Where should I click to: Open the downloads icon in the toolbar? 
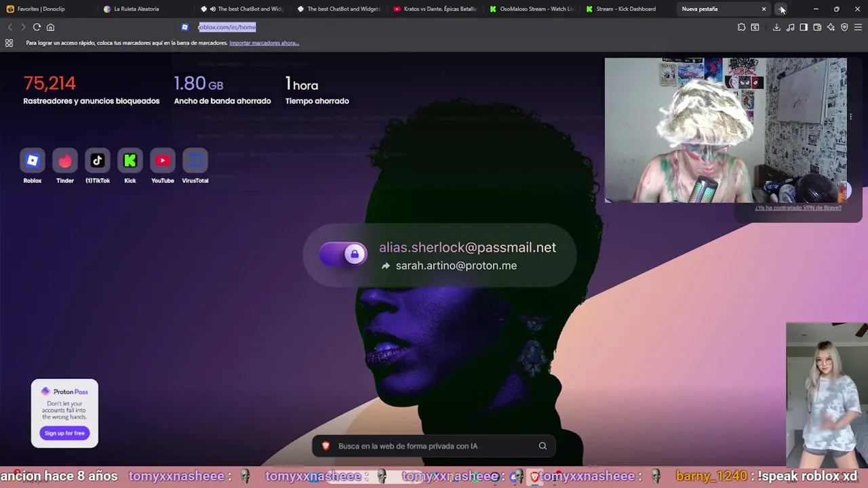pos(776,27)
